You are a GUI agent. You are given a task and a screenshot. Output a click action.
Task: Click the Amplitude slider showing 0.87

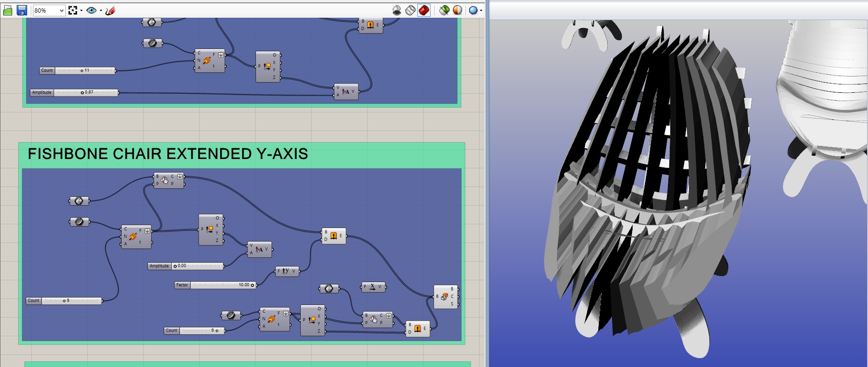click(85, 93)
